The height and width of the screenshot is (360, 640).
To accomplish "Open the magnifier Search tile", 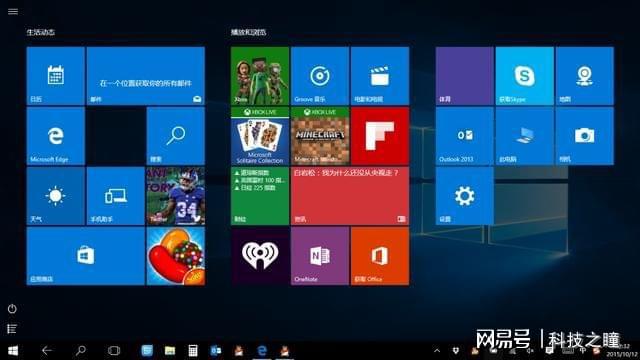I will [176, 136].
